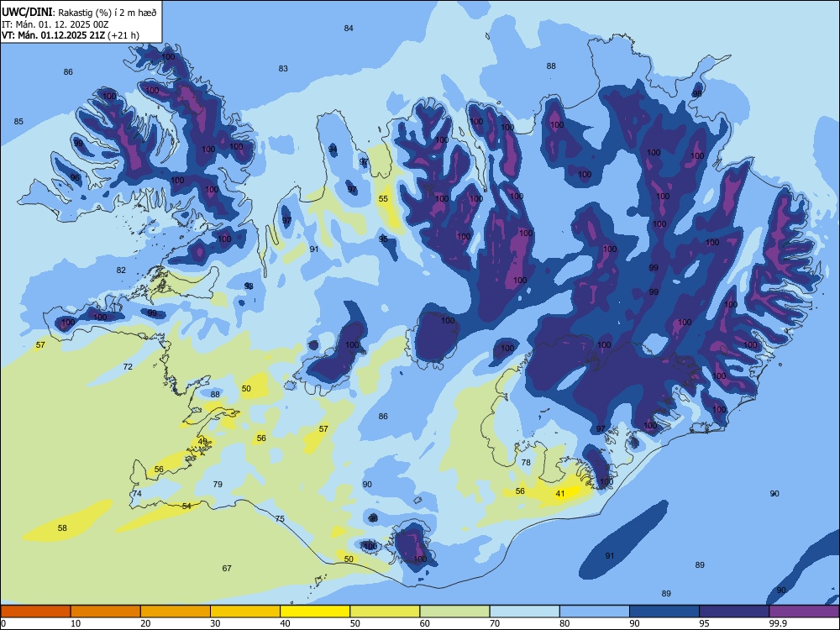Viewport: 840px width, 630px height.
Task: Click the humidity value 55 in the north
Action: click(383, 198)
